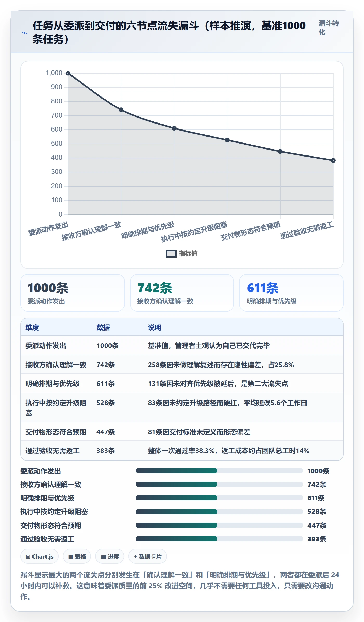364x622 pixels.
Task: Click table row label 交付物形态符合预期
Action: pyautogui.click(x=56, y=432)
